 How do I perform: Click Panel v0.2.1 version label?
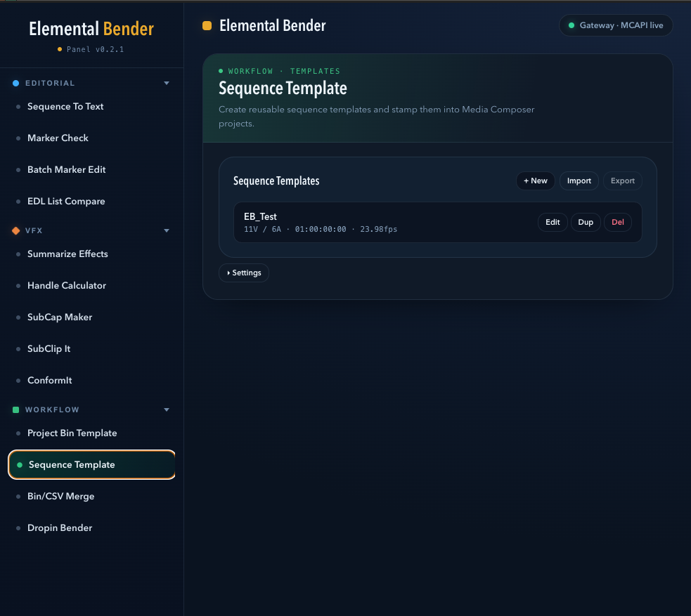click(95, 49)
